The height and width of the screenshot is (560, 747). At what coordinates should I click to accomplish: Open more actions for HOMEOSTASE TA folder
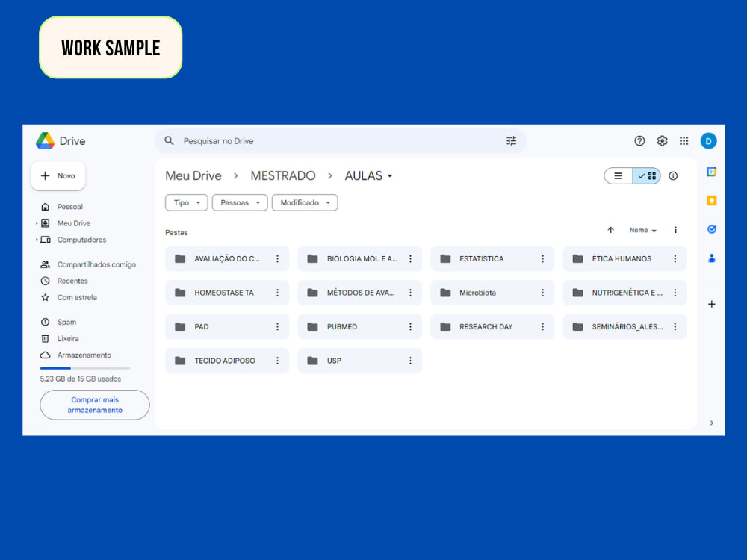pyautogui.click(x=277, y=293)
